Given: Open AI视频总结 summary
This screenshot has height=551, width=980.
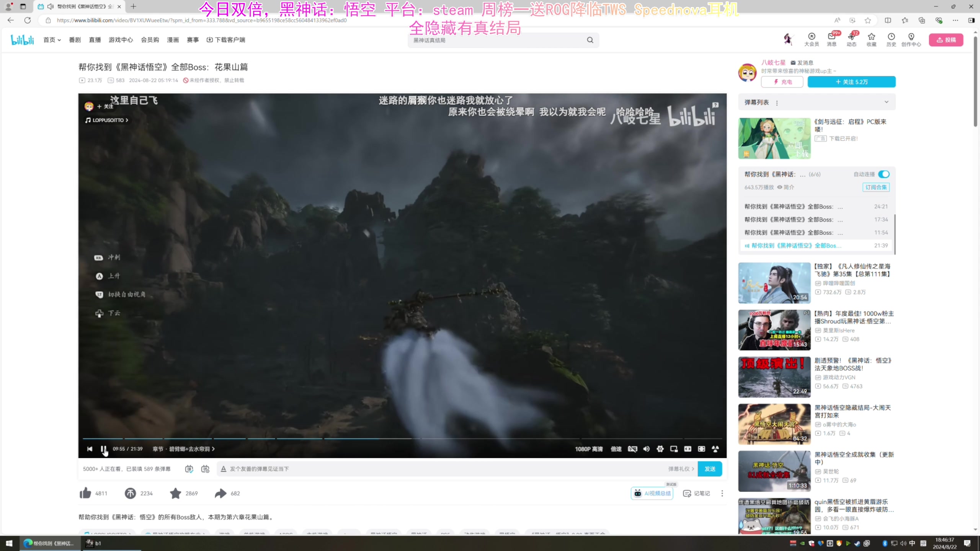Looking at the screenshot, I should [x=652, y=493].
